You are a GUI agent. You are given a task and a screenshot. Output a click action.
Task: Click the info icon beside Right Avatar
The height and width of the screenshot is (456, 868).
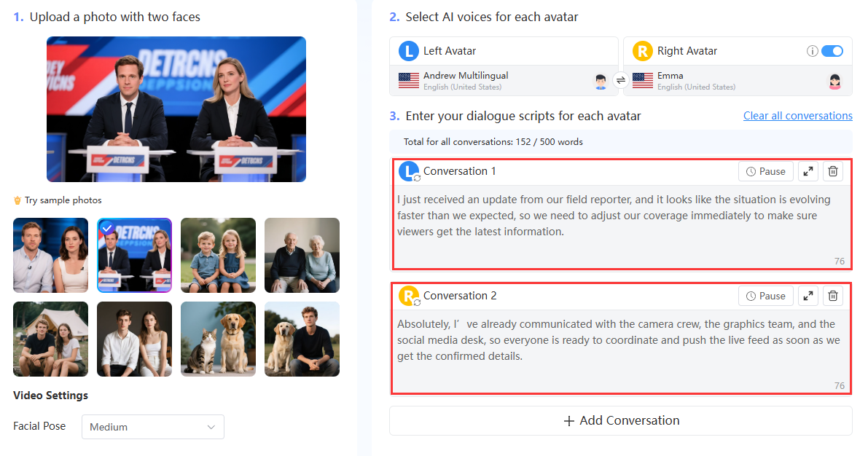coord(812,52)
